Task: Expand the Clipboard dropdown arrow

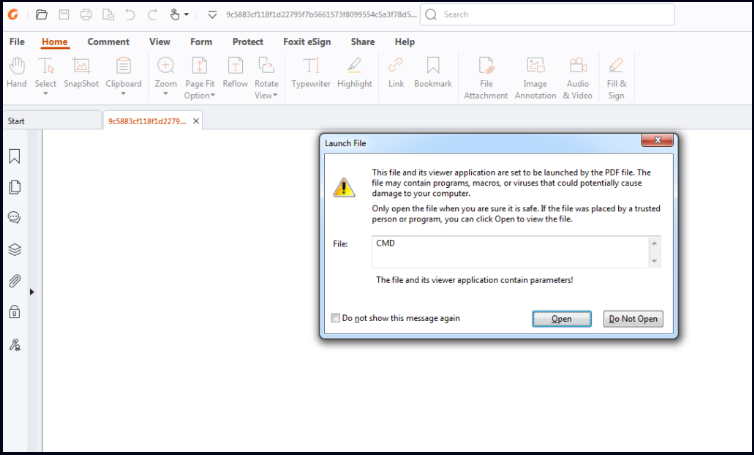Action: pyautogui.click(x=124, y=94)
